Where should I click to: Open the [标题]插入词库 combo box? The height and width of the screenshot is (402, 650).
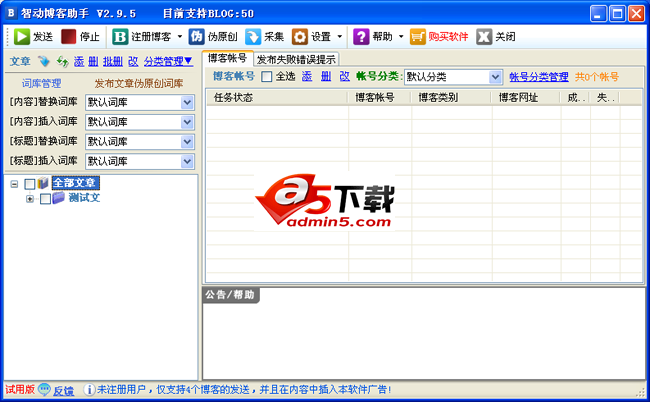(140, 161)
